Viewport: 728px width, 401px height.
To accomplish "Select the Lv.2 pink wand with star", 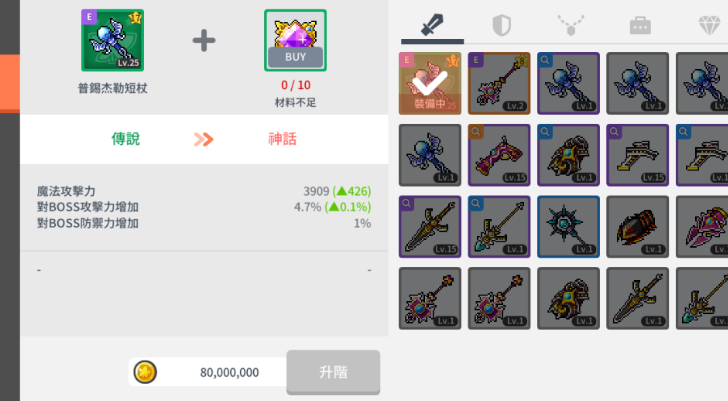I will pyautogui.click(x=499, y=83).
